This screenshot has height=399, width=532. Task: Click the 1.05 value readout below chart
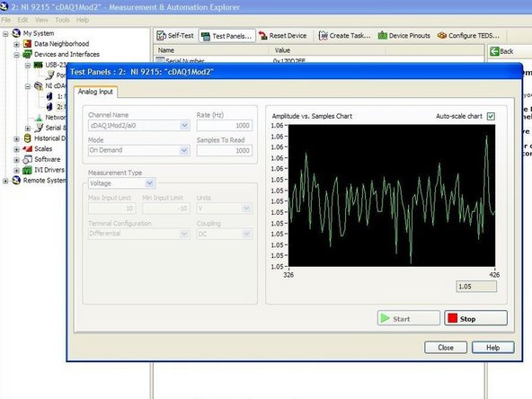pos(476,287)
